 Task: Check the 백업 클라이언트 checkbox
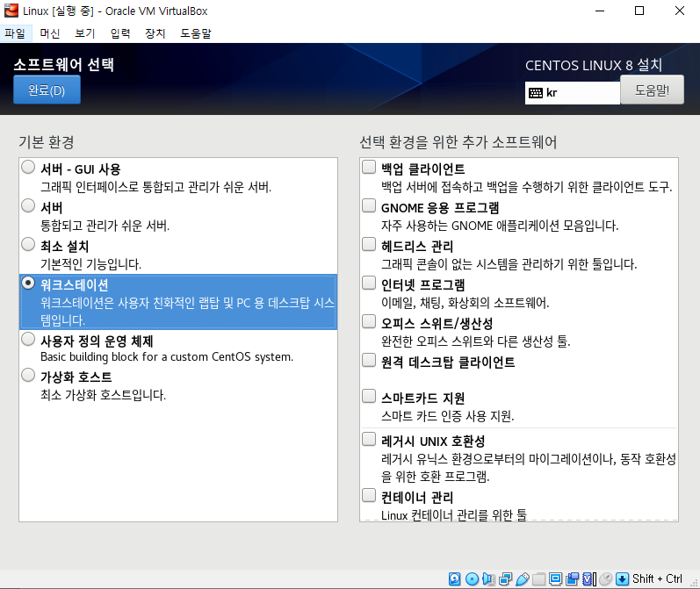[x=369, y=167]
